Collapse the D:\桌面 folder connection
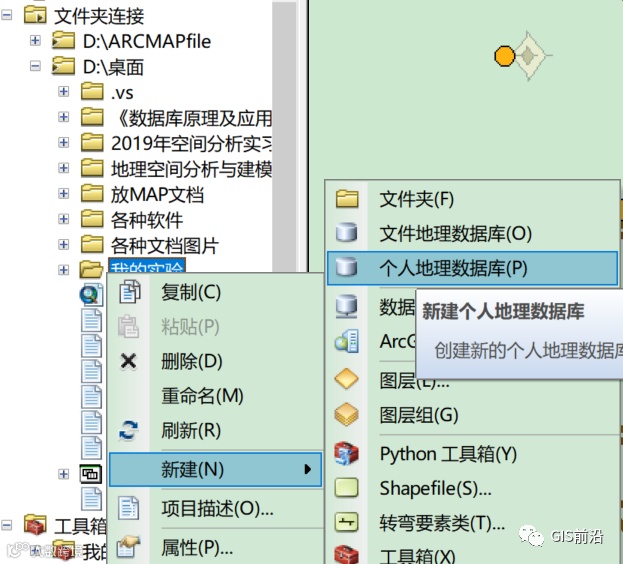This screenshot has width=623, height=564. tap(35, 66)
